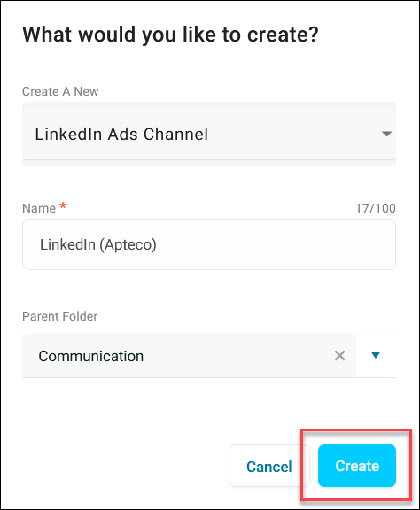
Task: Click blank dialog area left of Cancel
Action: 124,466
